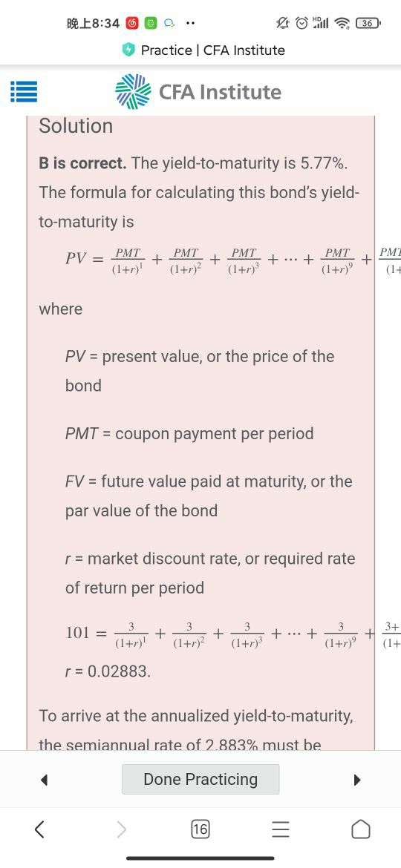Screen dimensions: 401x868
Task: Go to previous question arrow
Action: pos(45,780)
